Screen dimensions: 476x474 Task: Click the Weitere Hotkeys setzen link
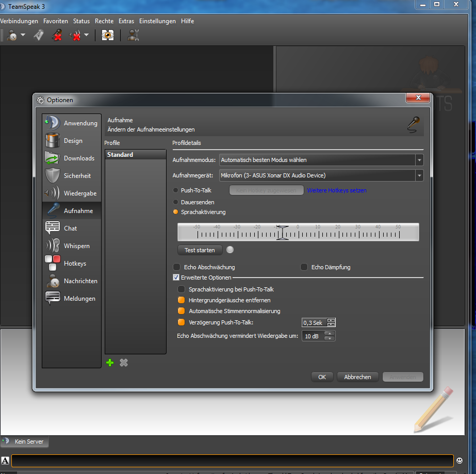(x=337, y=190)
